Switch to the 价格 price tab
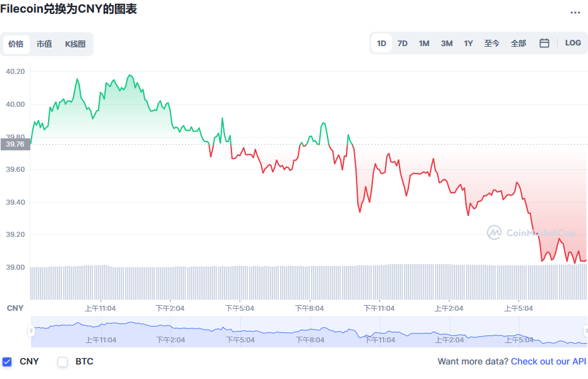This screenshot has height=379, width=588. point(16,44)
